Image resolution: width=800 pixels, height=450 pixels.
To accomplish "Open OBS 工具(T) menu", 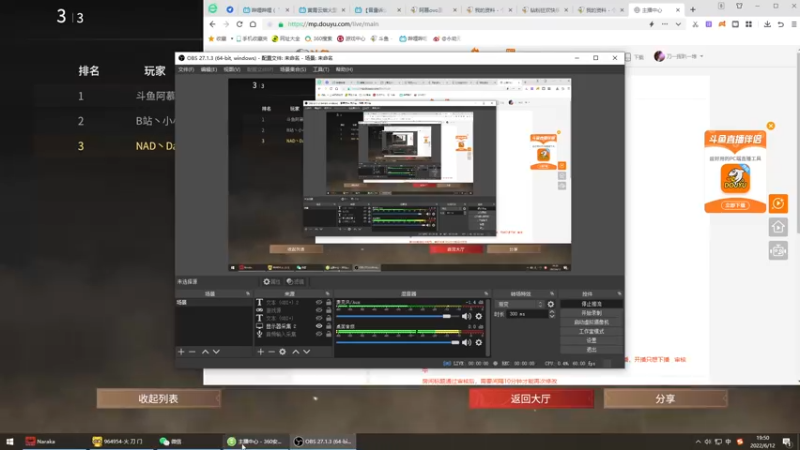I will (321, 69).
